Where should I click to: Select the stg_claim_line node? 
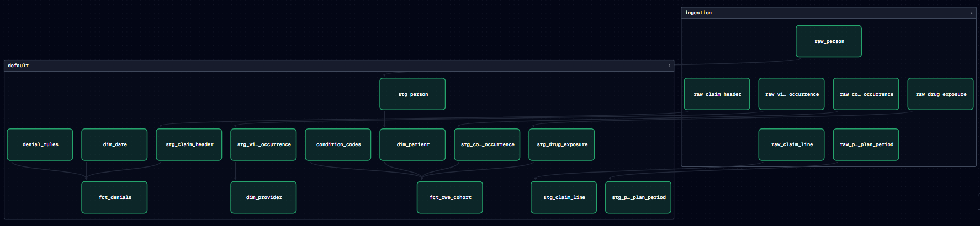pos(564,197)
